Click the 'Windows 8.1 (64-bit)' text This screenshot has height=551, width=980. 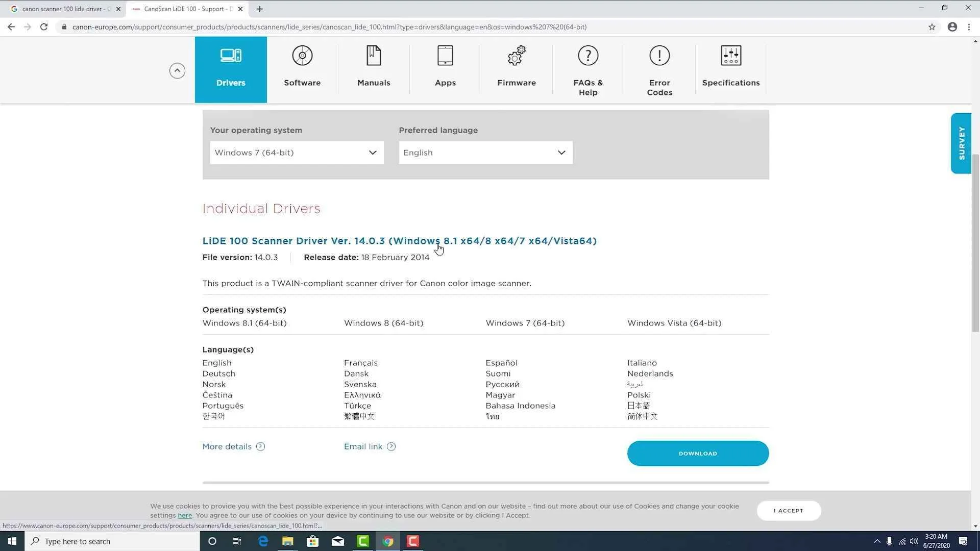tap(244, 323)
